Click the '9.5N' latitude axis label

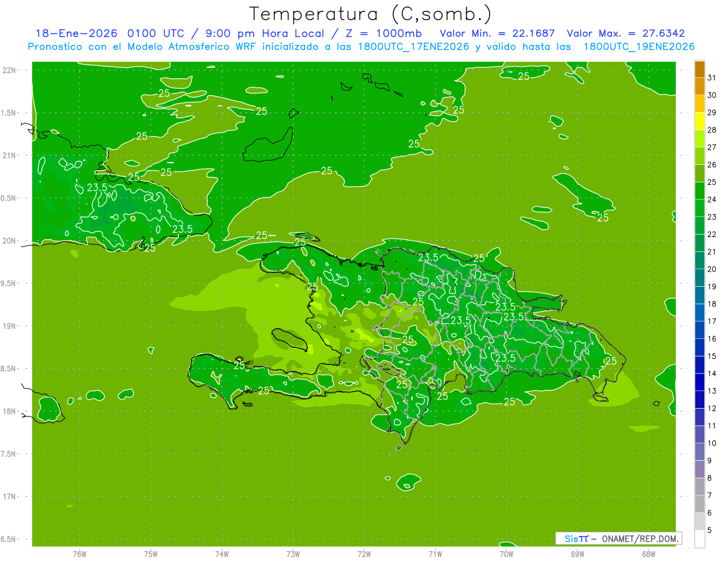point(9,283)
